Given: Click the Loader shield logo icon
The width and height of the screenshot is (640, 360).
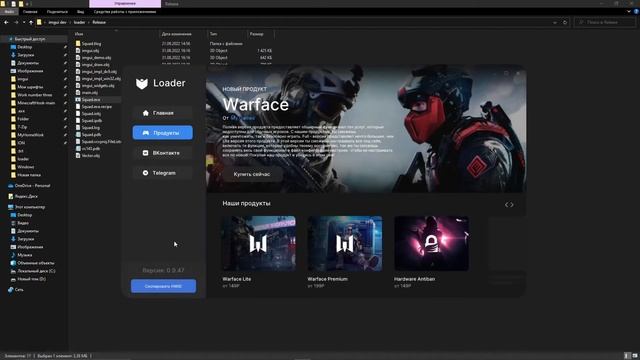Looking at the screenshot, I should pyautogui.click(x=142, y=83).
